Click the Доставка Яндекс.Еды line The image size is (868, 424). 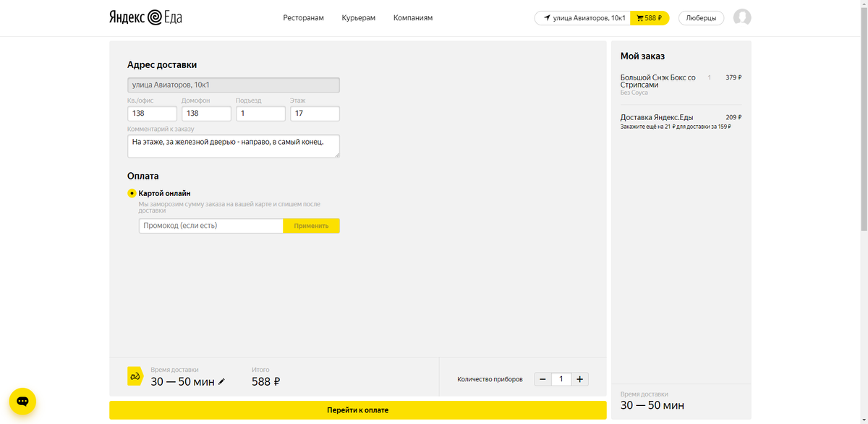657,117
